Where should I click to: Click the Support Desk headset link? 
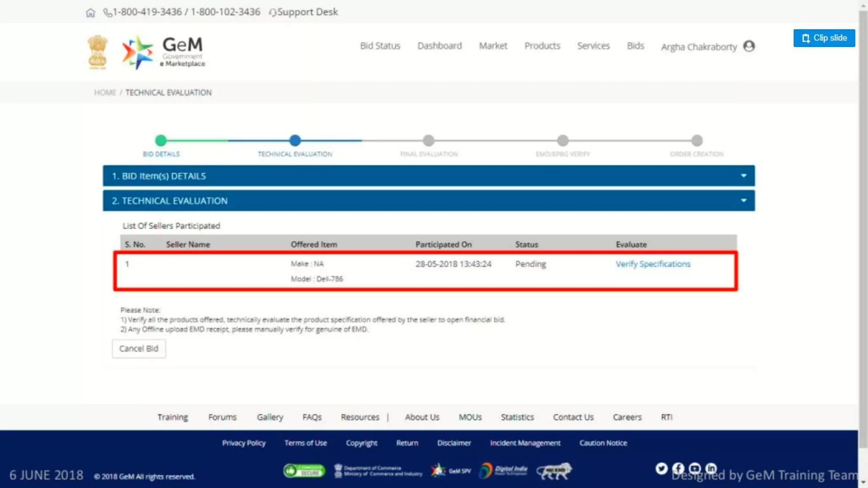(303, 12)
